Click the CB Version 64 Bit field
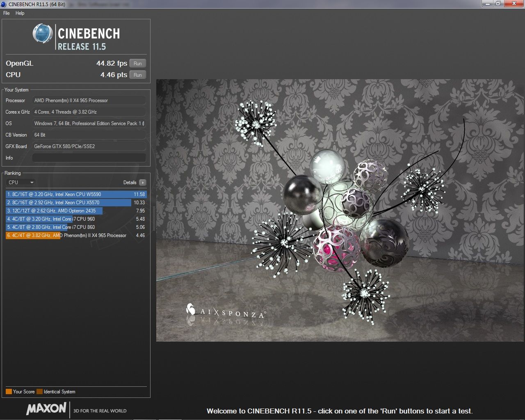The image size is (525, 420). pos(89,135)
